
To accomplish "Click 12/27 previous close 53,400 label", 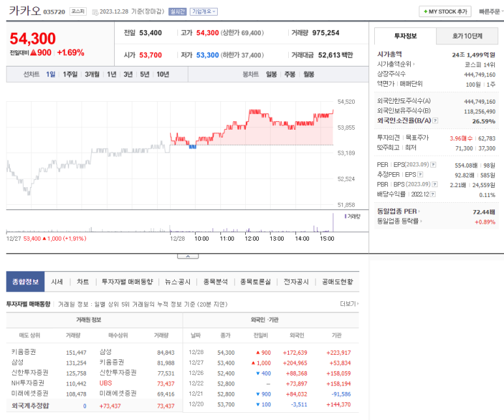I will pos(46,239).
